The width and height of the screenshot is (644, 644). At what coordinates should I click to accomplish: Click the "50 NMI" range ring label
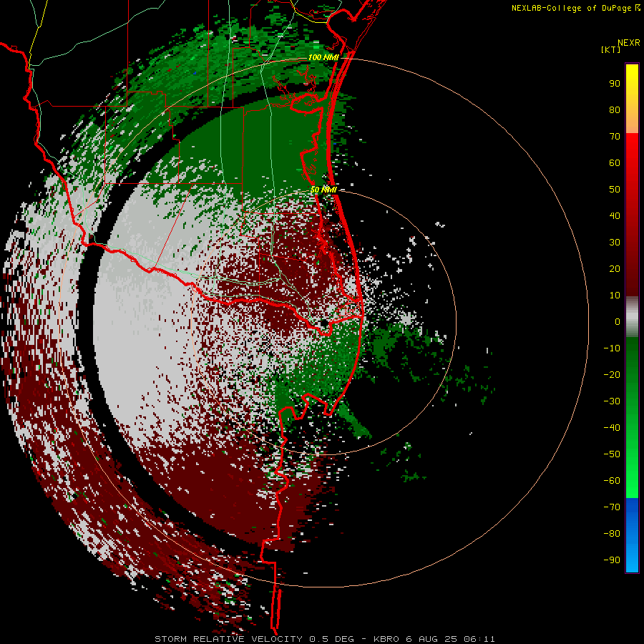pyautogui.click(x=323, y=190)
